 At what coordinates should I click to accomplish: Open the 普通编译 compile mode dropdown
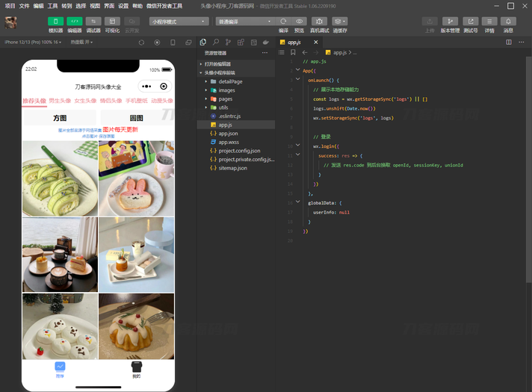(x=244, y=22)
